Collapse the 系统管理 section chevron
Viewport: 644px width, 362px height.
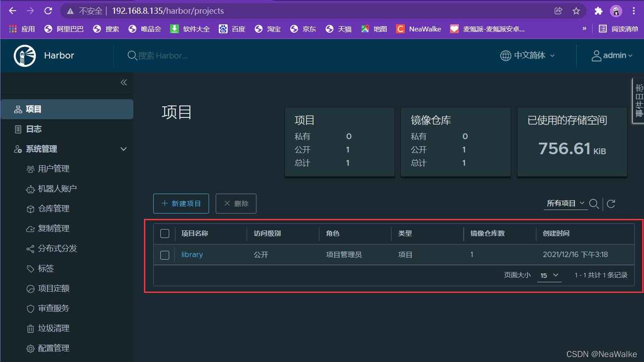pyautogui.click(x=123, y=149)
